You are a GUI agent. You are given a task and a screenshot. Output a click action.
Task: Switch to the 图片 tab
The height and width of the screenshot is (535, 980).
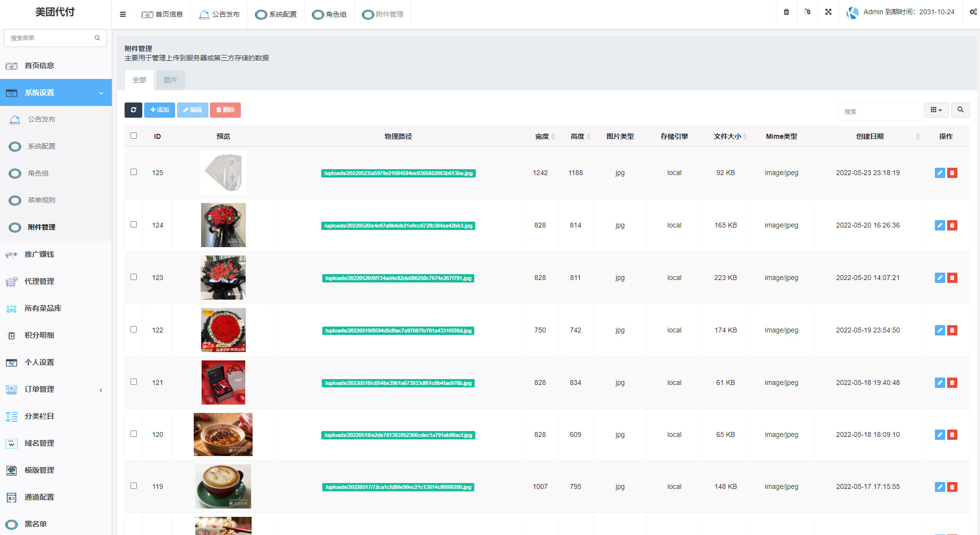pos(171,80)
